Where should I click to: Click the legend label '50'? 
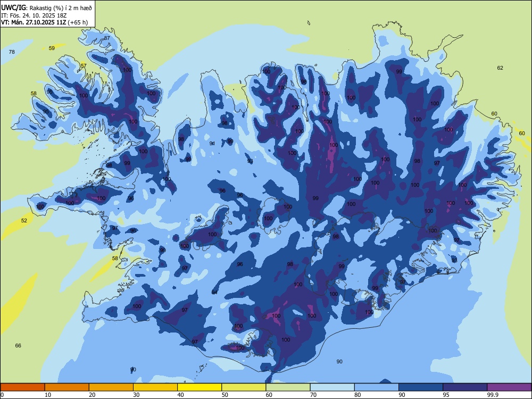point(225,395)
